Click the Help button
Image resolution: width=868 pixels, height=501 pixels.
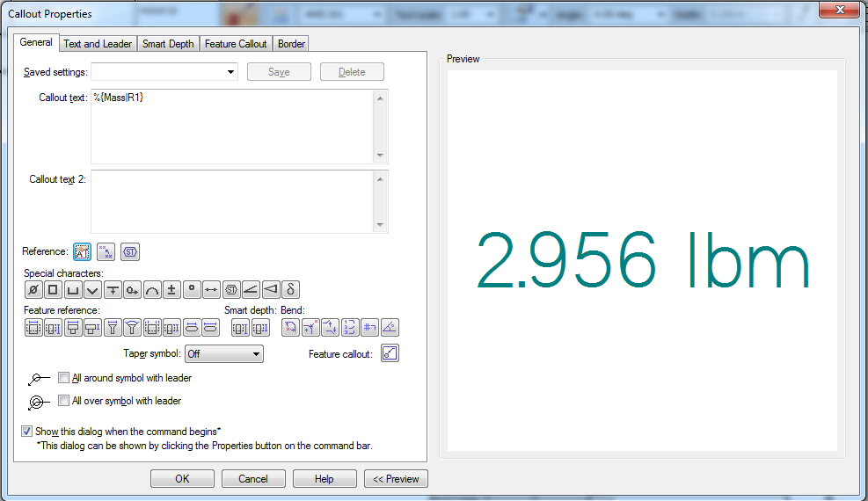(x=325, y=479)
